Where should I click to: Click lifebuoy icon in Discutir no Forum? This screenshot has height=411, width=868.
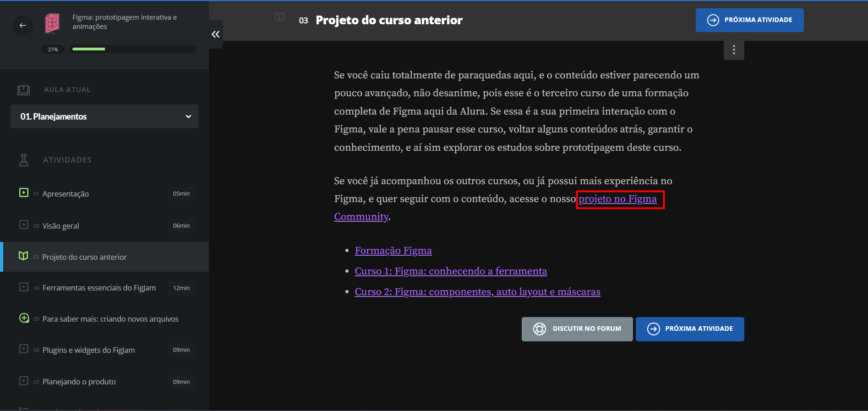(x=540, y=329)
